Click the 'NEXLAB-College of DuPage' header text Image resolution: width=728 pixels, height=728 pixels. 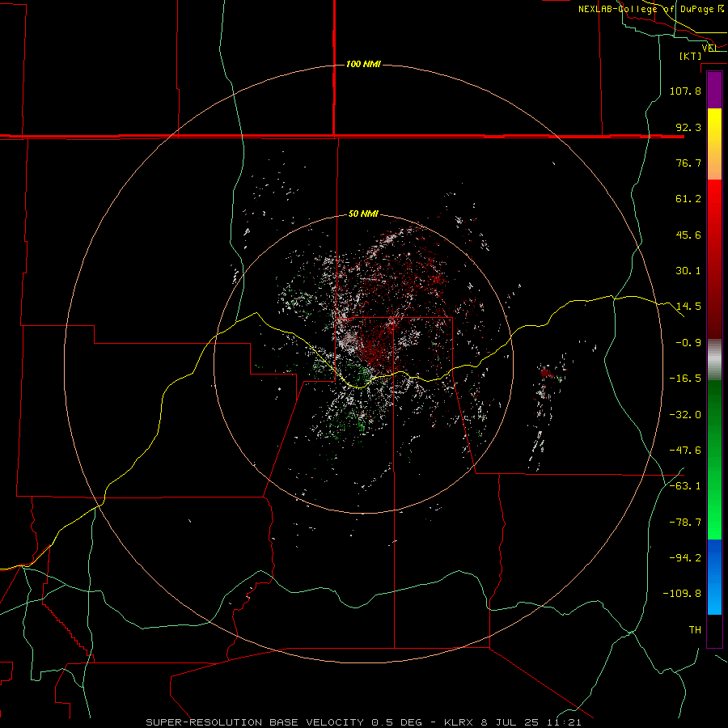click(645, 9)
